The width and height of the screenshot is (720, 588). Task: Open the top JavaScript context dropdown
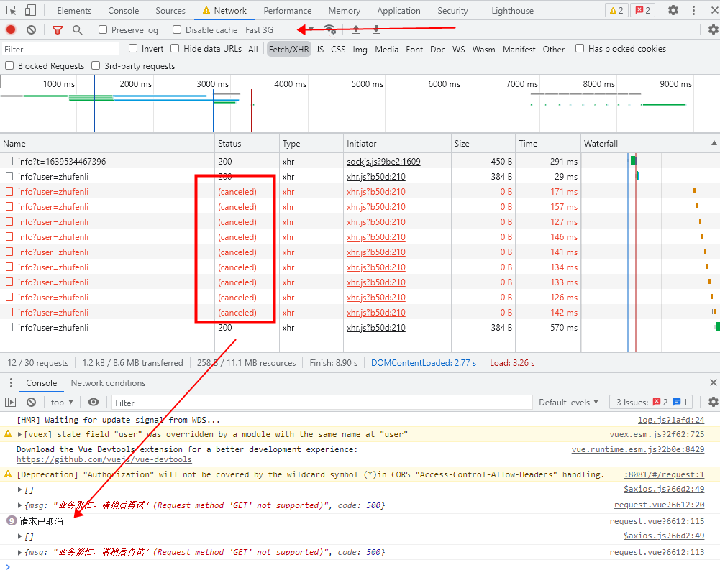[63, 403]
